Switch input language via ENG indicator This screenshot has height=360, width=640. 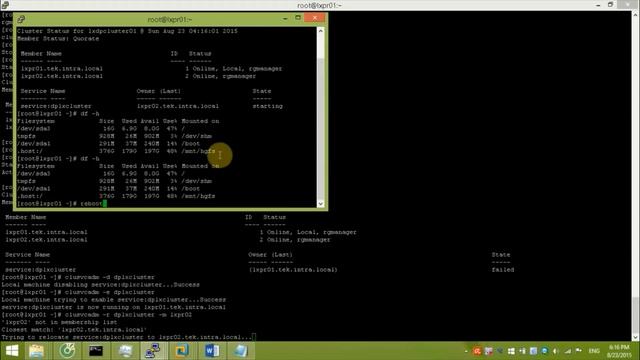coord(594,351)
